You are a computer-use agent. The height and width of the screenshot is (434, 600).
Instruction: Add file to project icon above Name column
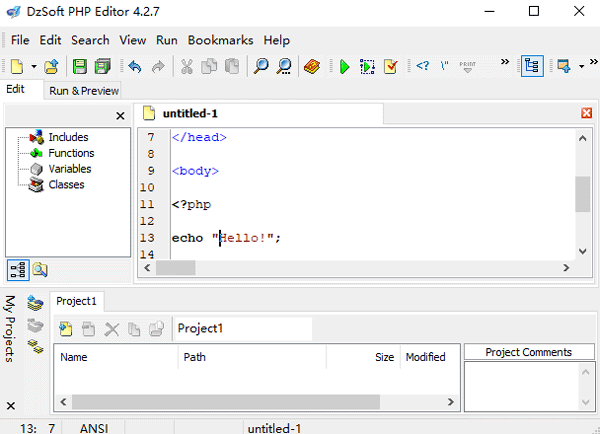pyautogui.click(x=66, y=328)
